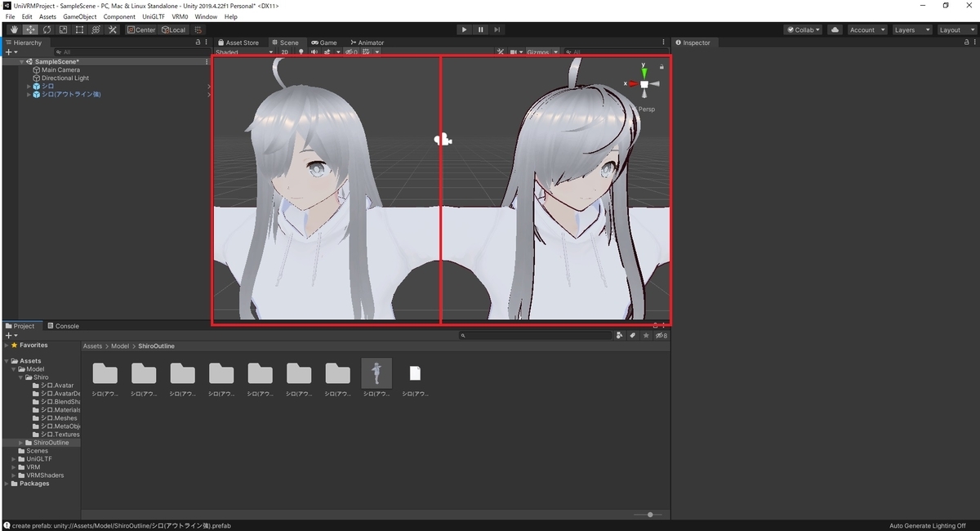
Task: Select the Scale tool
Action: 63,29
